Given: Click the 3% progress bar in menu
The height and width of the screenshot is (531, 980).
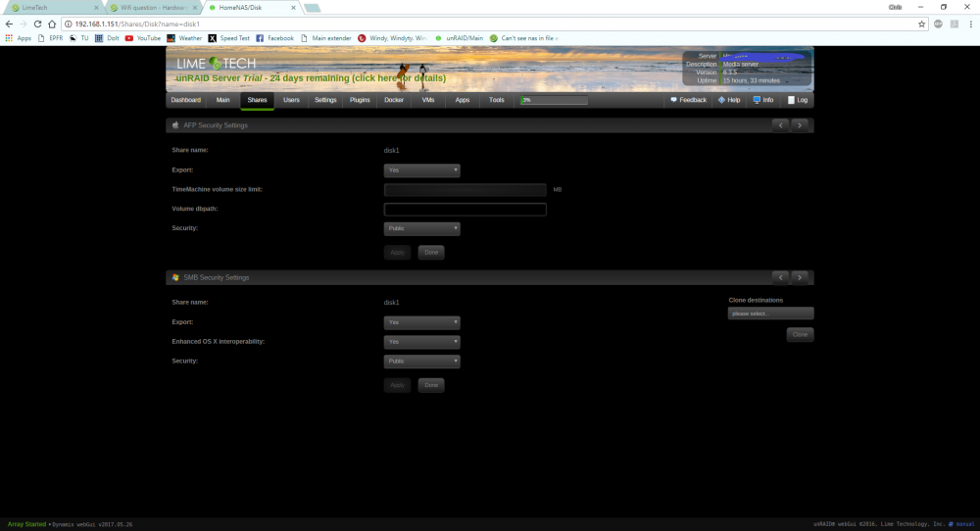Looking at the screenshot, I should coord(554,100).
